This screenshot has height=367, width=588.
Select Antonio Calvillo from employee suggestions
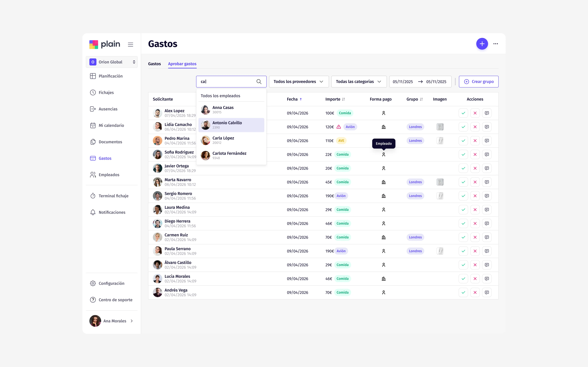(231, 125)
